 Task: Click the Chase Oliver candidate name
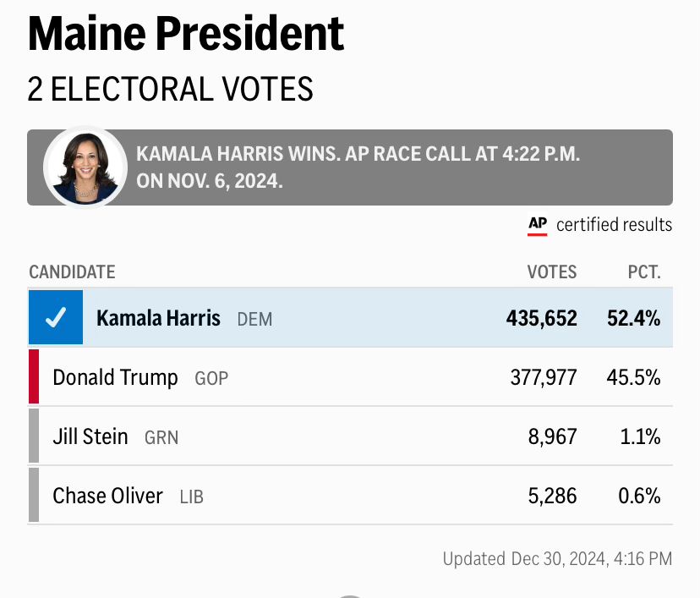click(x=107, y=496)
